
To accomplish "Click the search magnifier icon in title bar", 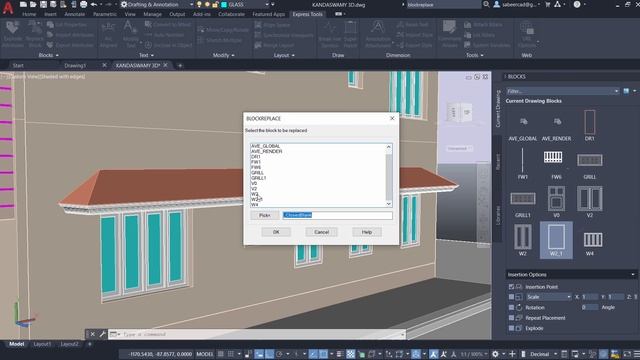I will coord(486,4).
